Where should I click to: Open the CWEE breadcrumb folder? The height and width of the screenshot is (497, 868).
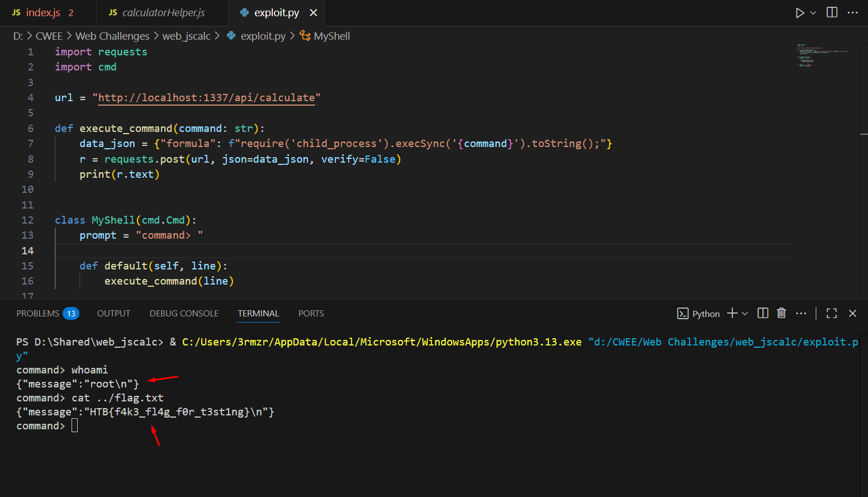coord(49,36)
